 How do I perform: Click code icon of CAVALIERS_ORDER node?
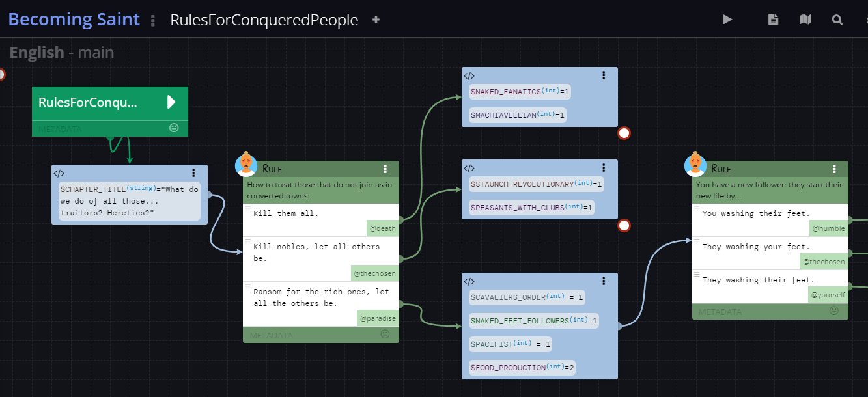[469, 281]
